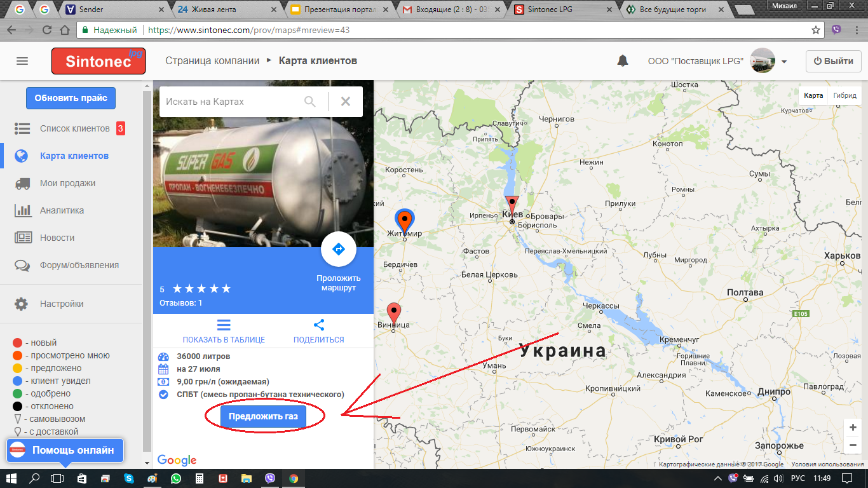Click the notifications bell icon

click(x=623, y=61)
